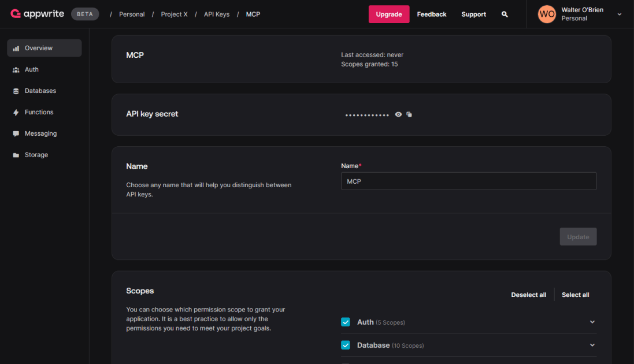Click the Name input field

pyautogui.click(x=469, y=181)
